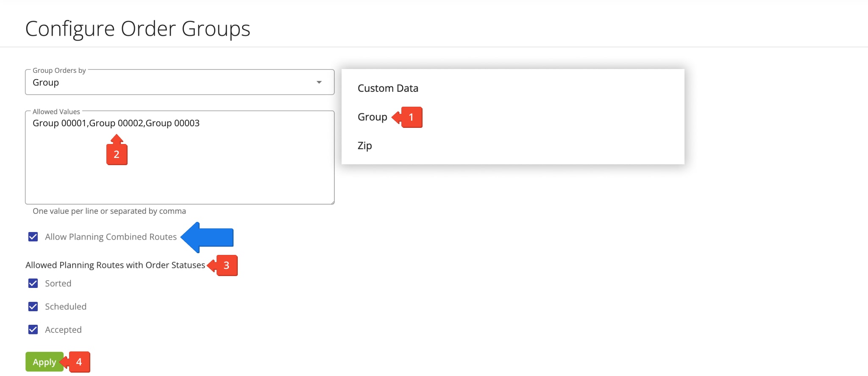
Task: Click the dropdown arrow in Group Orders by
Action: [319, 82]
